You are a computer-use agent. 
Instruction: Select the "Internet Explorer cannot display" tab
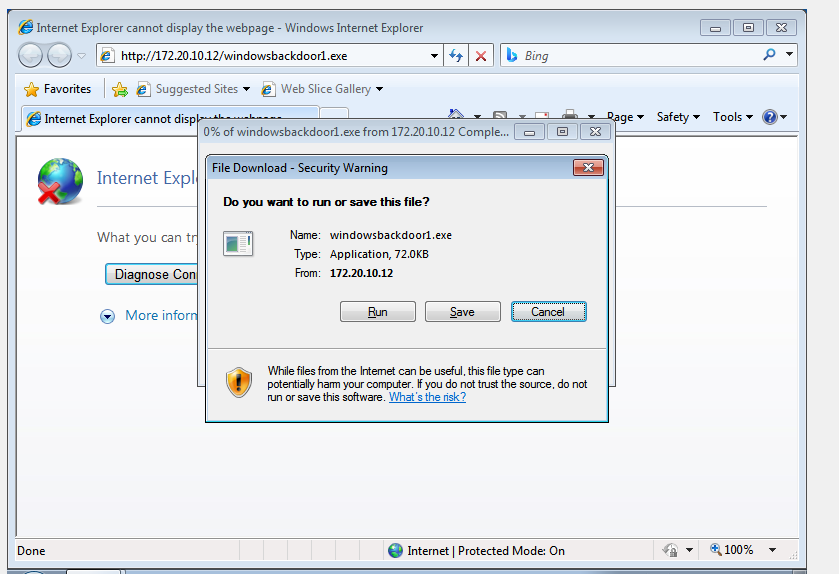pyautogui.click(x=170, y=118)
